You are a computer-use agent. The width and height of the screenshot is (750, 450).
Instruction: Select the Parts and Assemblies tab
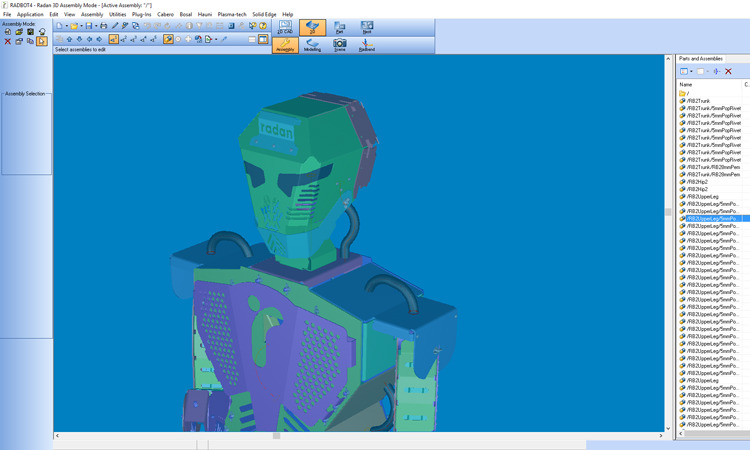point(701,59)
